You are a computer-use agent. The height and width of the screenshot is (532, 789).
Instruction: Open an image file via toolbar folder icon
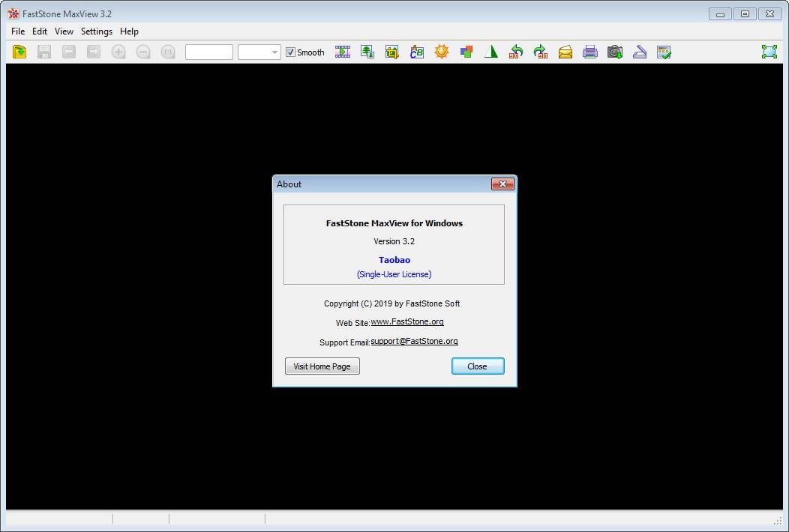coord(19,52)
